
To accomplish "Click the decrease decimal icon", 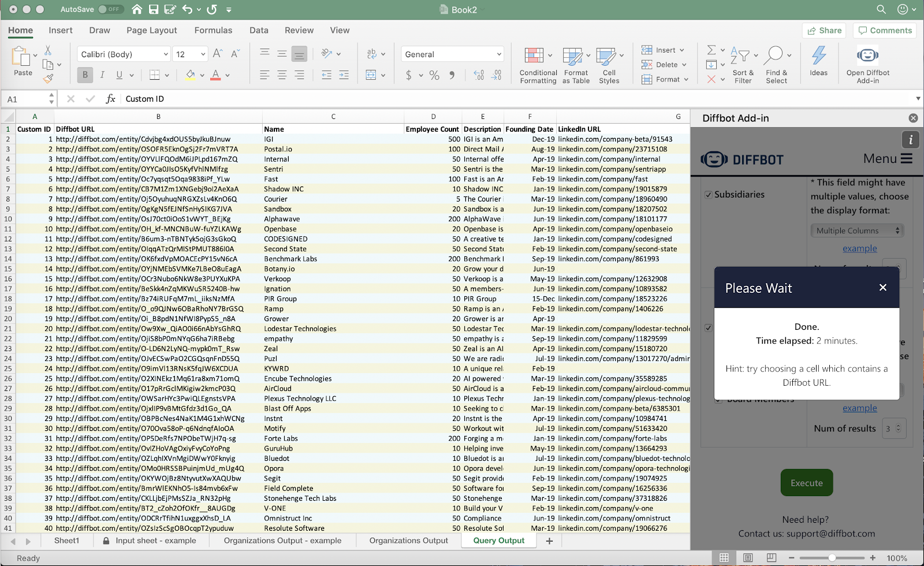I will tap(496, 75).
